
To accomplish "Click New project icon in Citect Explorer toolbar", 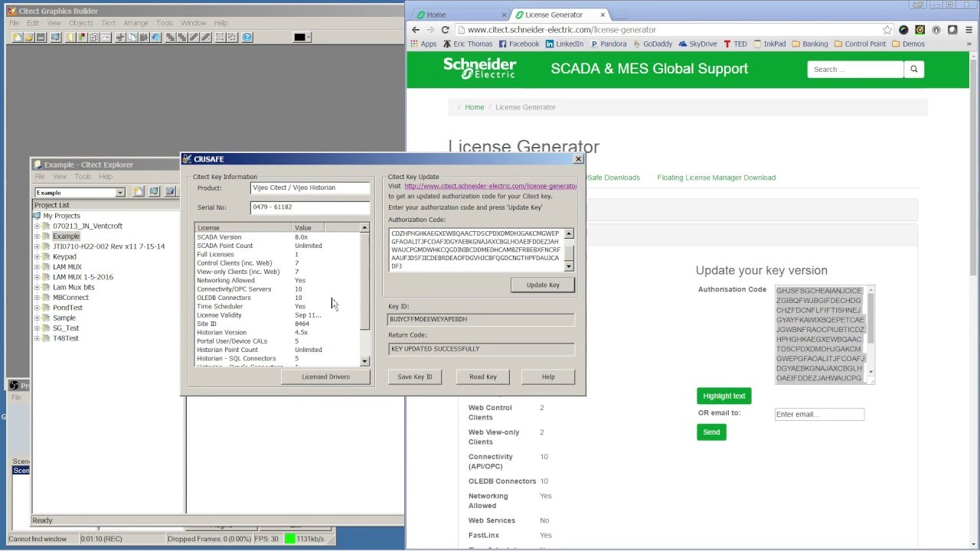I will pyautogui.click(x=138, y=191).
